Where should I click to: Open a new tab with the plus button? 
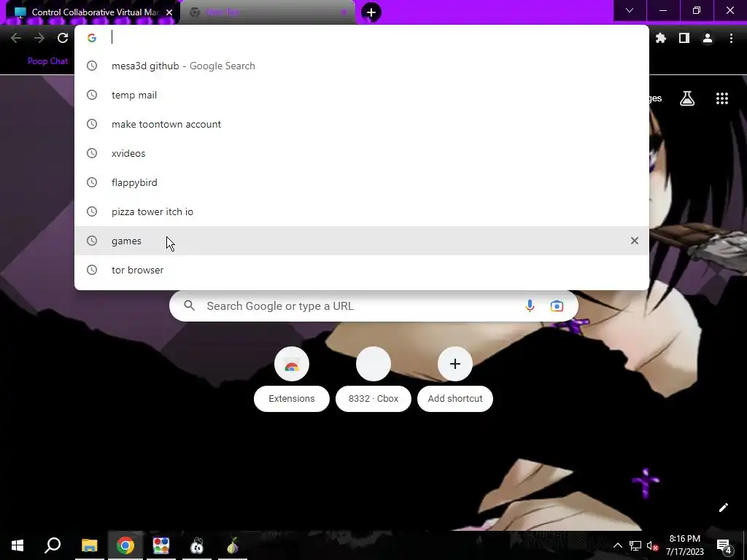pyautogui.click(x=371, y=12)
